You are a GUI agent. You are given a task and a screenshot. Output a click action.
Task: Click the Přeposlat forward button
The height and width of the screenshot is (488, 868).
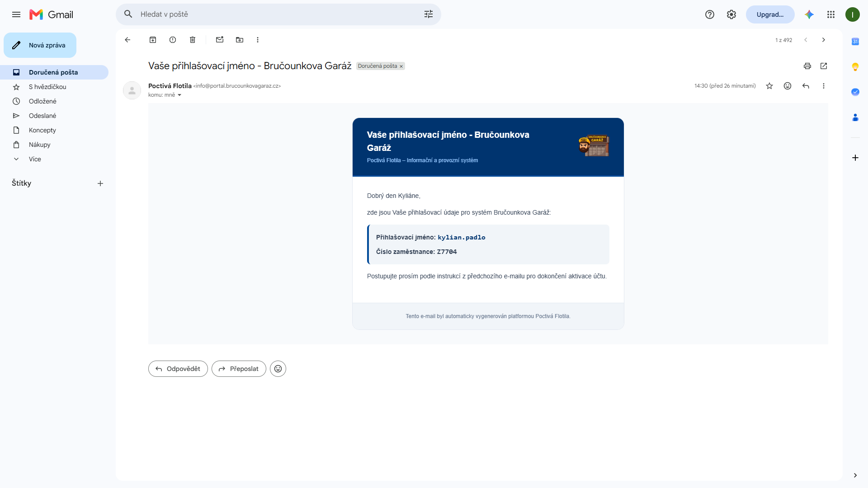[239, 369]
